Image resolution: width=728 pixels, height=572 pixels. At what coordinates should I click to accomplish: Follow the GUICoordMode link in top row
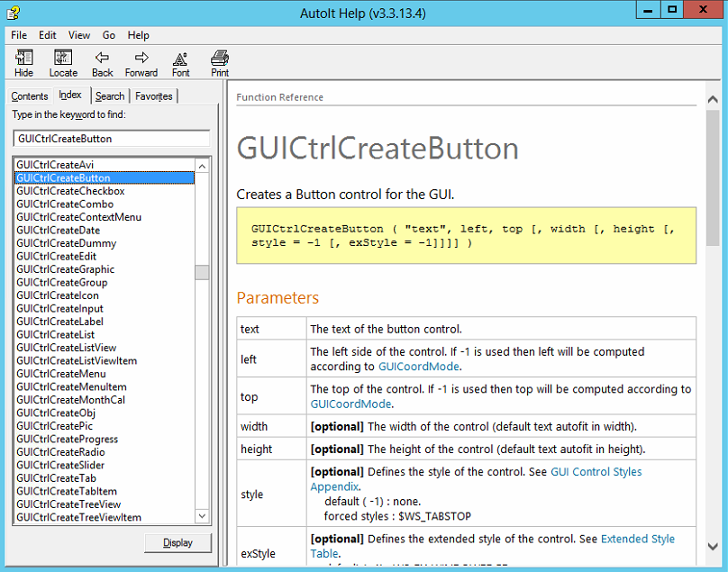pyautogui.click(x=350, y=404)
